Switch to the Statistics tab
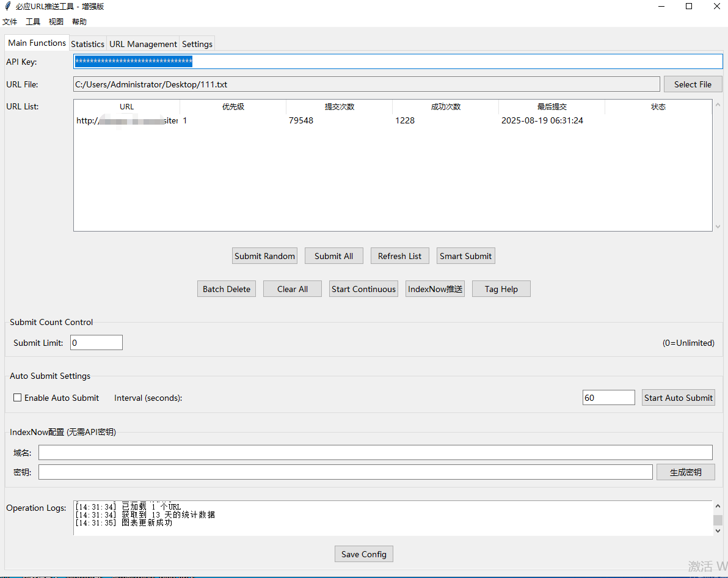This screenshot has height=578, width=728. click(88, 44)
